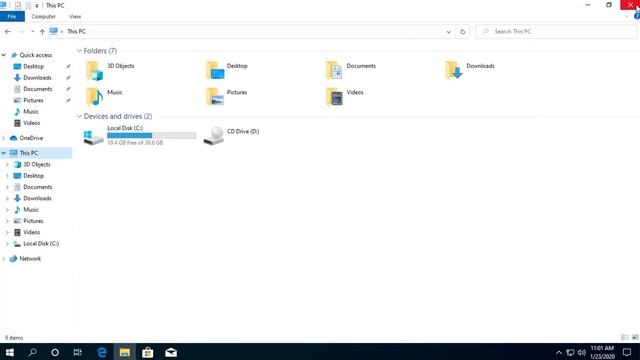640x360 pixels.
Task: Open the Help question mark icon
Action: coord(637,16)
